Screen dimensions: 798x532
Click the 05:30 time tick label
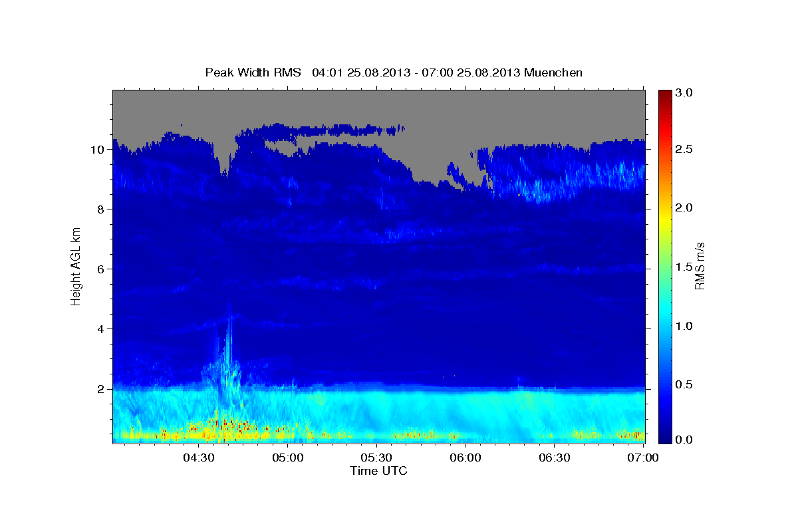[x=377, y=458]
